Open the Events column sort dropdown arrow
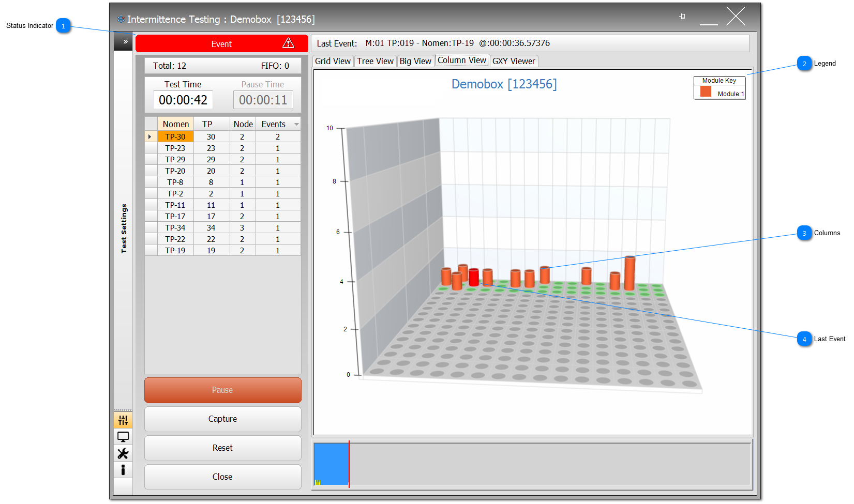 [x=296, y=125]
